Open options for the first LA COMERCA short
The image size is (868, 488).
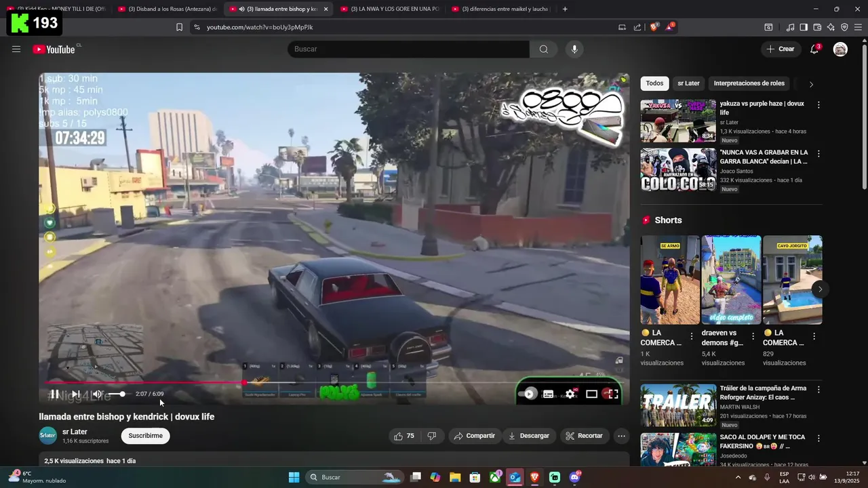coord(692,336)
